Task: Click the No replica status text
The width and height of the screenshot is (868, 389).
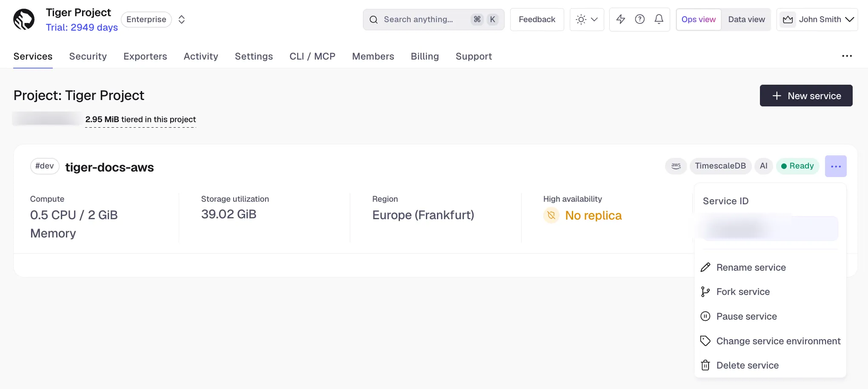Action: [x=593, y=215]
